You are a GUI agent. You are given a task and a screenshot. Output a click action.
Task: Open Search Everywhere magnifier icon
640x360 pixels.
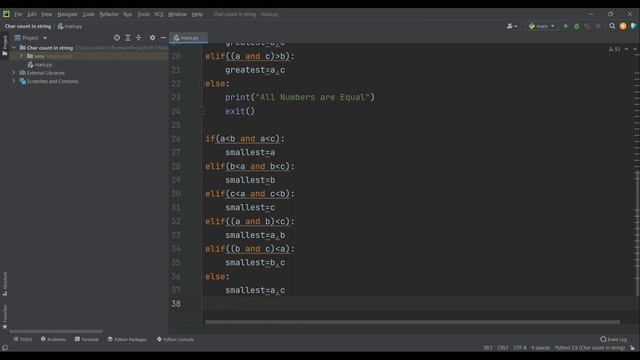(612, 26)
